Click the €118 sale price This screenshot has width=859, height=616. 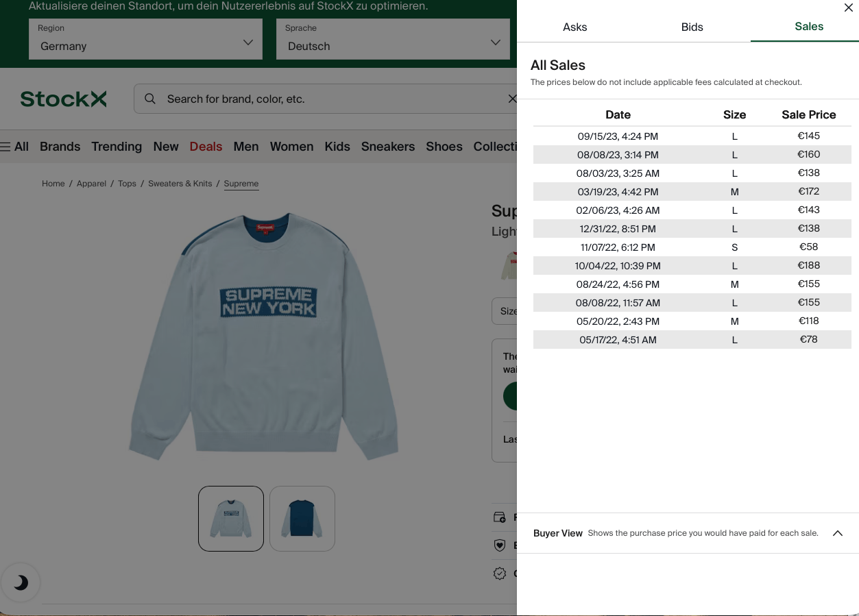point(809,321)
